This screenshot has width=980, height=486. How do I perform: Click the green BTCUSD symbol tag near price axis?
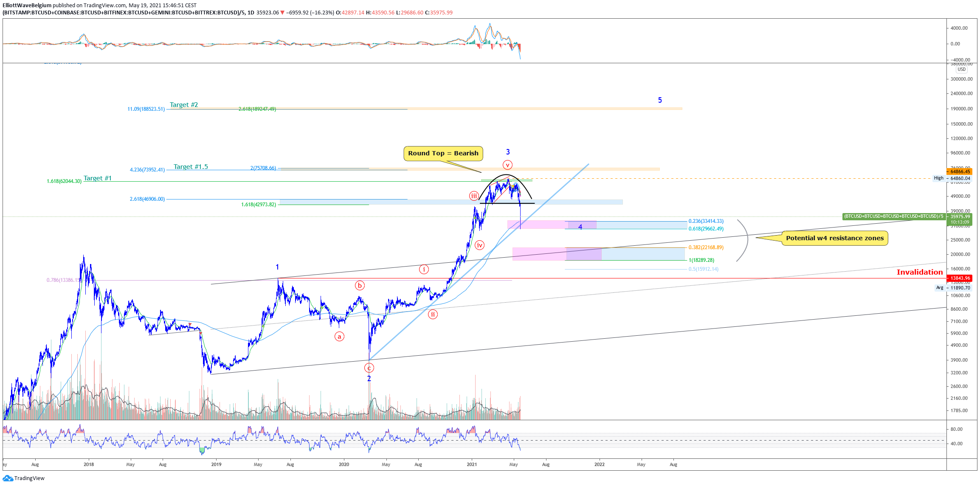(894, 216)
